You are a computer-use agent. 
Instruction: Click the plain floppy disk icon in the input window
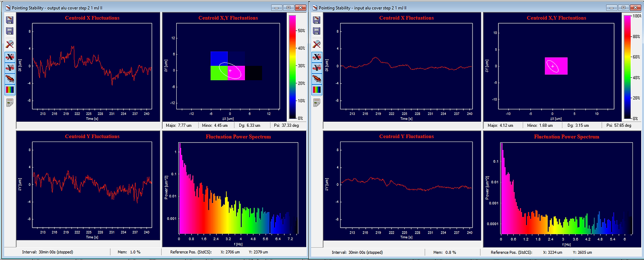[317, 31]
